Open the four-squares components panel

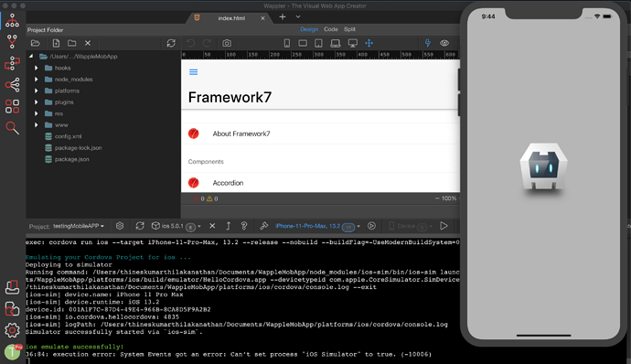(x=12, y=106)
